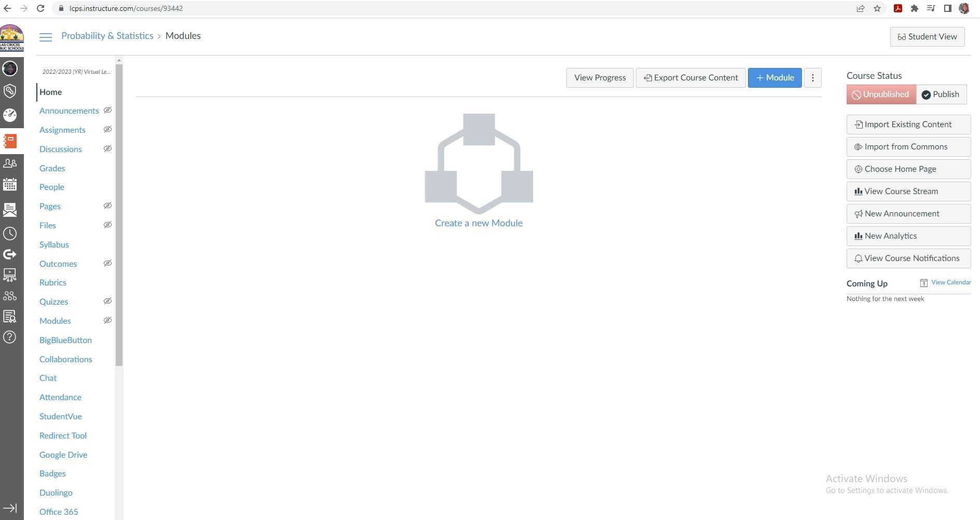Open Pages in the course navigation
Screen dimensions: 980x520
50,207
